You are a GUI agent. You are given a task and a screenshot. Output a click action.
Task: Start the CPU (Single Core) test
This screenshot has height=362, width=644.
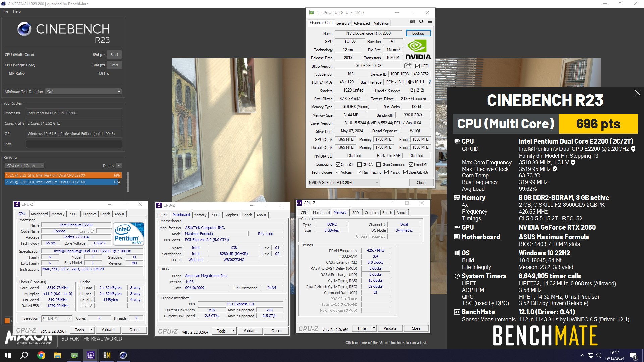[114, 65]
